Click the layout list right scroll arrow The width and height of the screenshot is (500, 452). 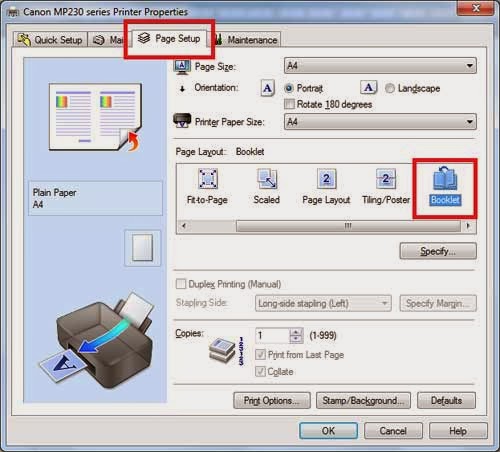click(x=468, y=226)
